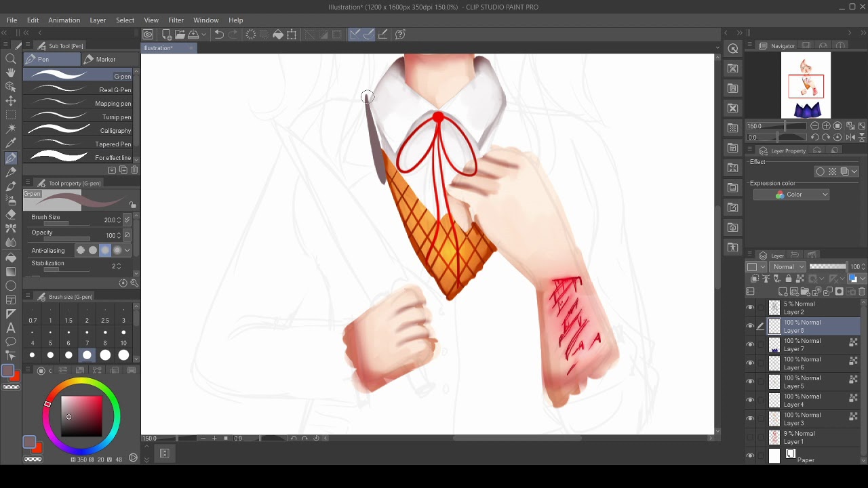The image size is (868, 488).
Task: Select the Text tool
Action: [11, 327]
